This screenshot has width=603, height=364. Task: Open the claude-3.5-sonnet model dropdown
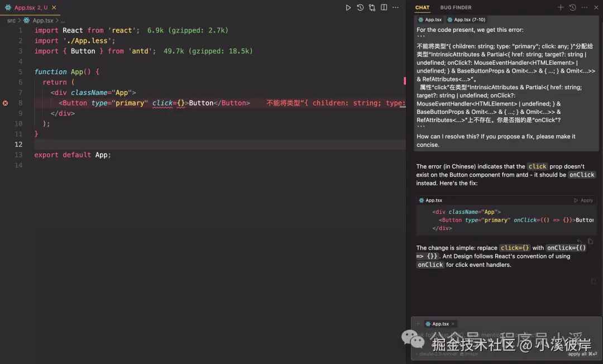[x=436, y=354]
